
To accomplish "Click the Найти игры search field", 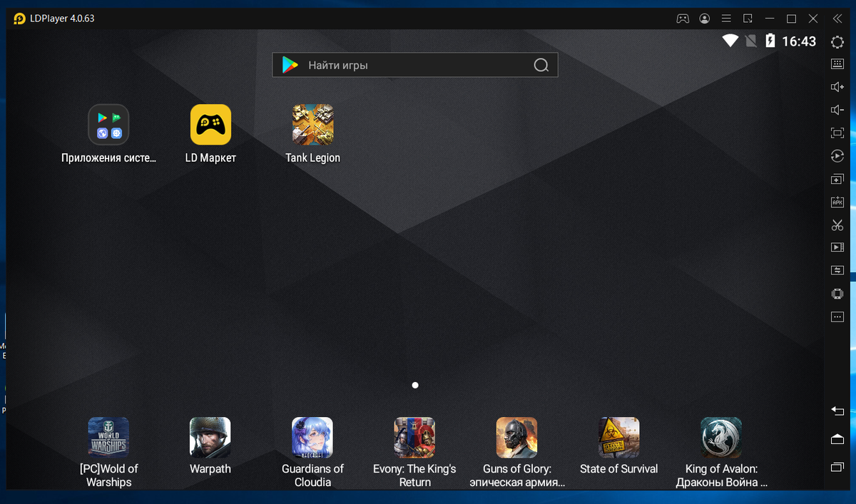I will 414,65.
